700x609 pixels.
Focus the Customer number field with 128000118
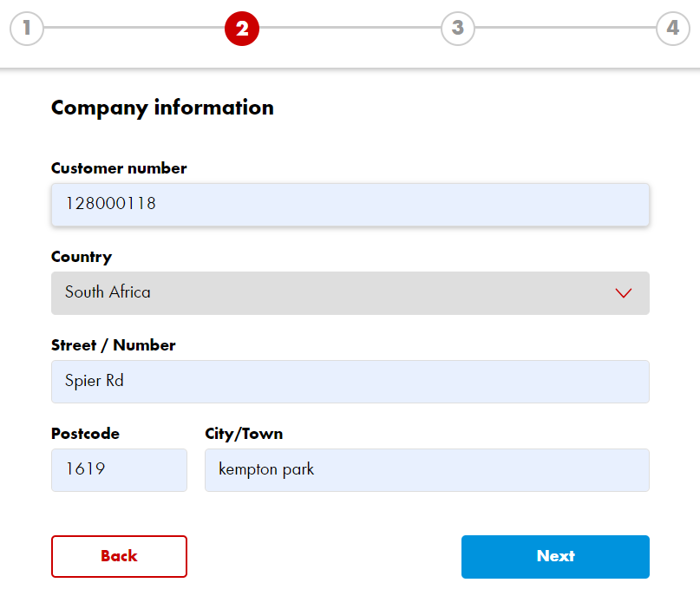350,205
